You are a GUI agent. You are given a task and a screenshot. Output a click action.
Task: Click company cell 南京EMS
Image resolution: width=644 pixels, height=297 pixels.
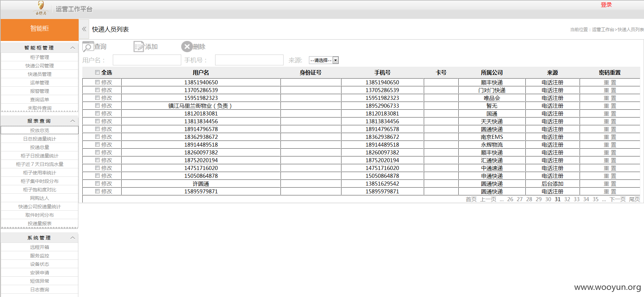pyautogui.click(x=492, y=137)
